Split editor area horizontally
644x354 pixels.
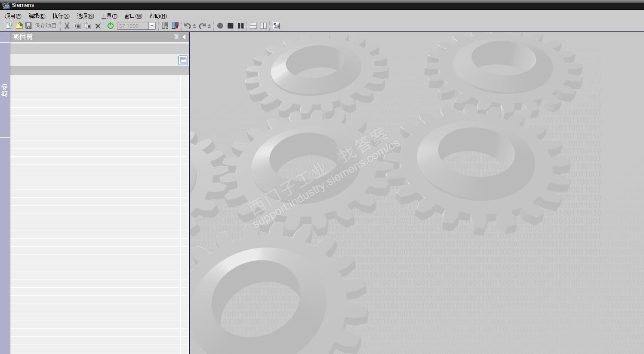tap(253, 26)
